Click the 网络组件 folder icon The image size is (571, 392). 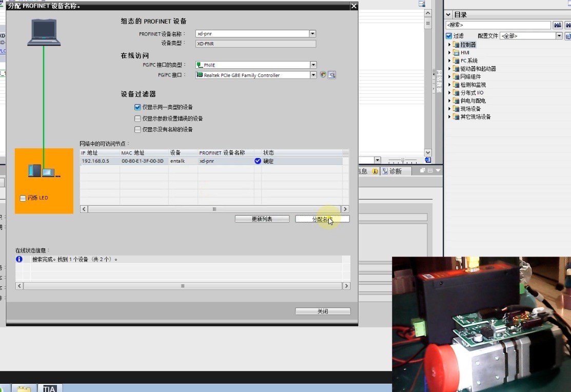coord(456,76)
